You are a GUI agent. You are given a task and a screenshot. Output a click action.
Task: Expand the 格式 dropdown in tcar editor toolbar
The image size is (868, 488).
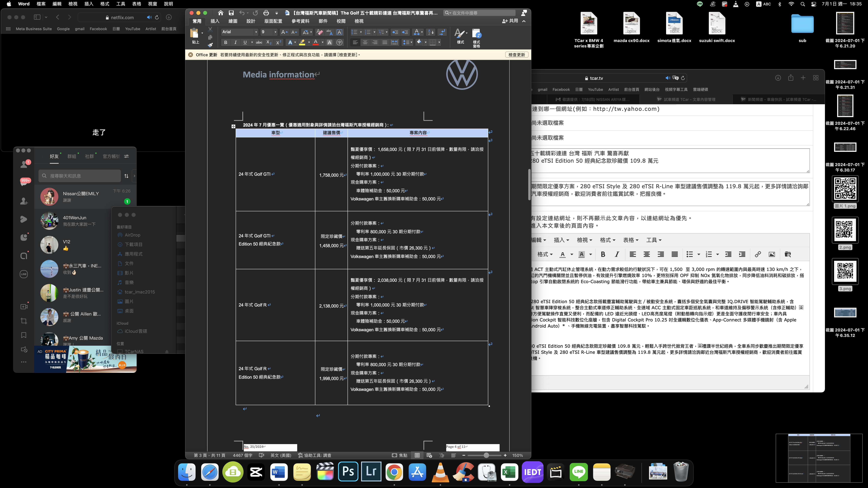click(x=545, y=254)
